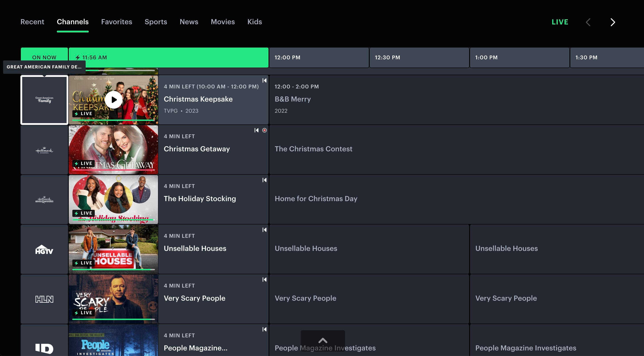Restart Christmas Getaway from the beginning icon
This screenshot has width=644, height=356.
pyautogui.click(x=257, y=130)
